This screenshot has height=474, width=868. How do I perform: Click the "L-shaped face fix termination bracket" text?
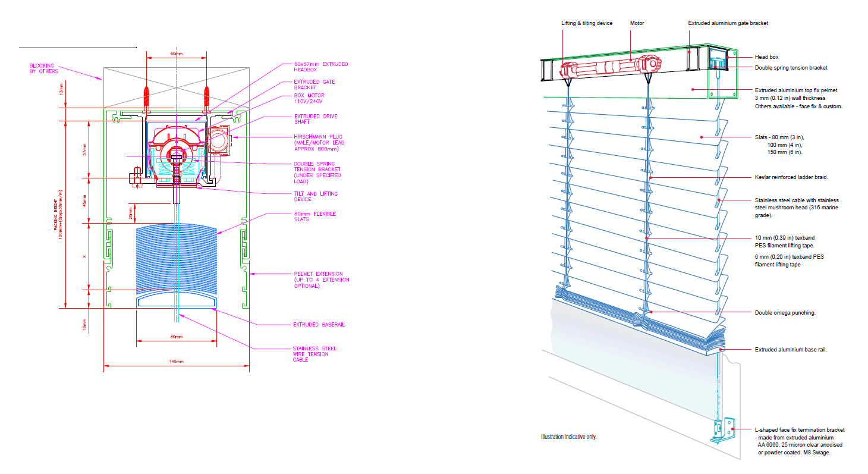pos(800,429)
